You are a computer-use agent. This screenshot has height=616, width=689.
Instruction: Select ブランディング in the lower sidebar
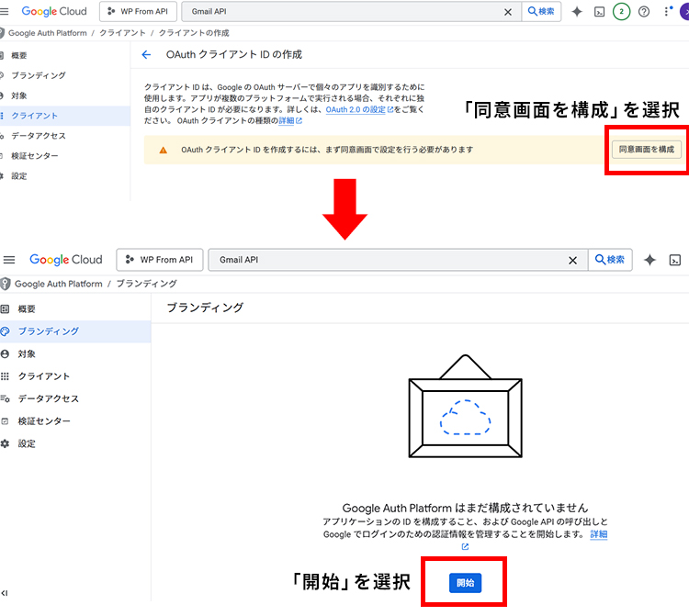[48, 331]
